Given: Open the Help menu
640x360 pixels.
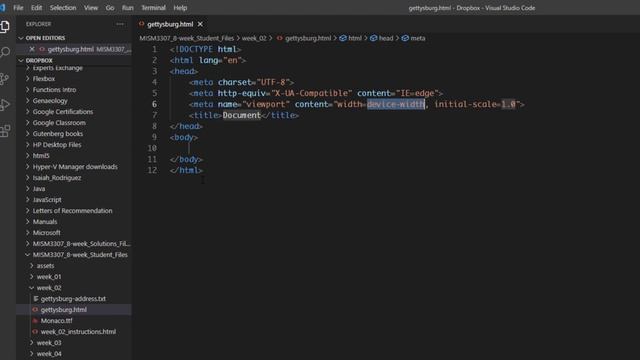Looking at the screenshot, I should [x=180, y=8].
